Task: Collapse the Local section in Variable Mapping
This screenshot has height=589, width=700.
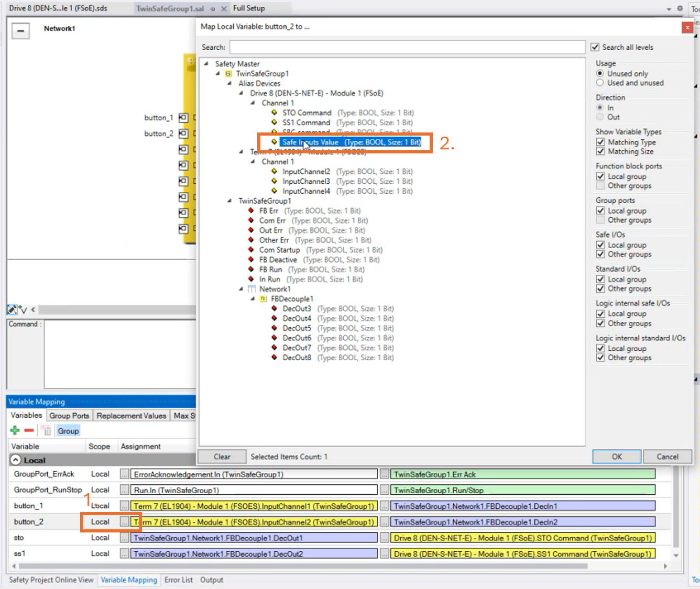Action: pos(14,460)
